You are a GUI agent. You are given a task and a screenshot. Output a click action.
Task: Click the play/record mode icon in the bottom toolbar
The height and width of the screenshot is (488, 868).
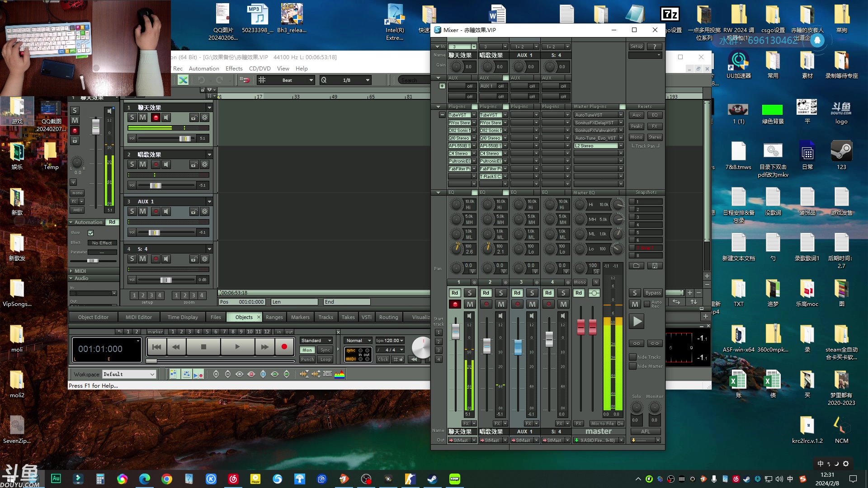tap(198, 374)
